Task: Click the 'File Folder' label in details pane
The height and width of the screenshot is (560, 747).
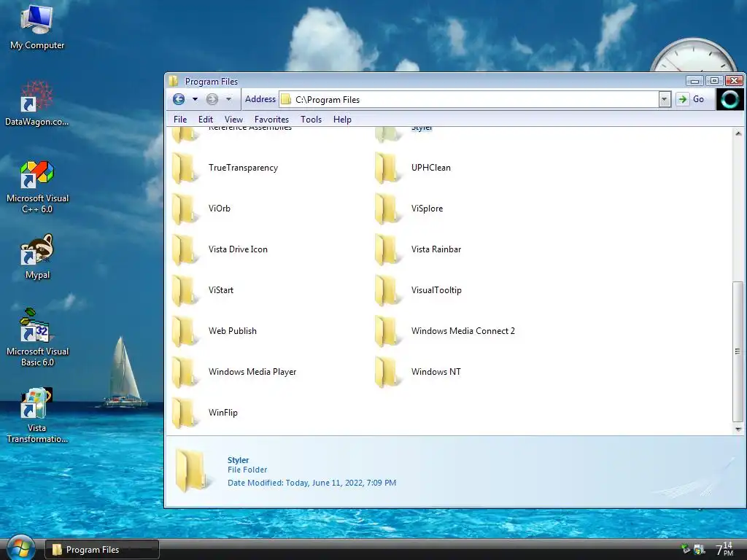Action: click(x=247, y=470)
